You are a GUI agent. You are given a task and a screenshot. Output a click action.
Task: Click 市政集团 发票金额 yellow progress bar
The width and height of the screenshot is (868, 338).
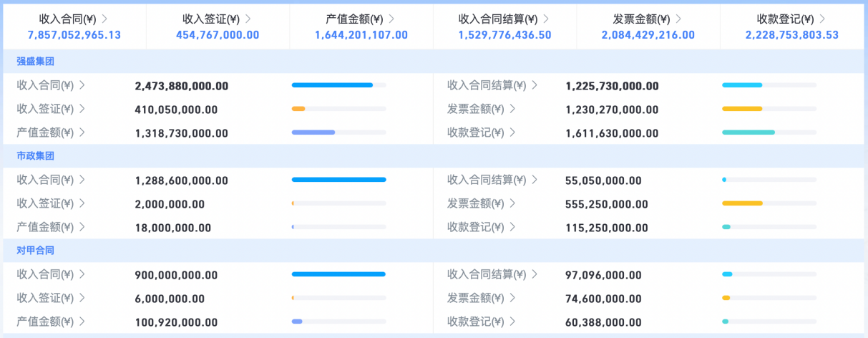[x=769, y=203]
